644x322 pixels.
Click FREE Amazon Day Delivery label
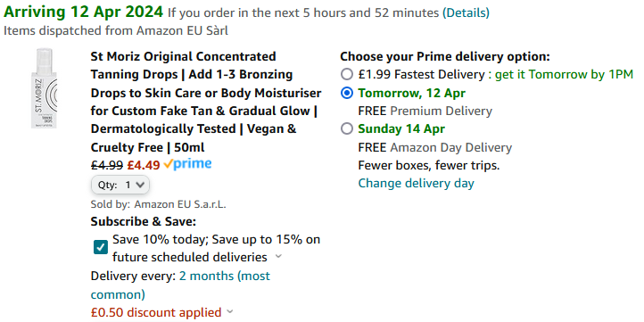point(435,147)
